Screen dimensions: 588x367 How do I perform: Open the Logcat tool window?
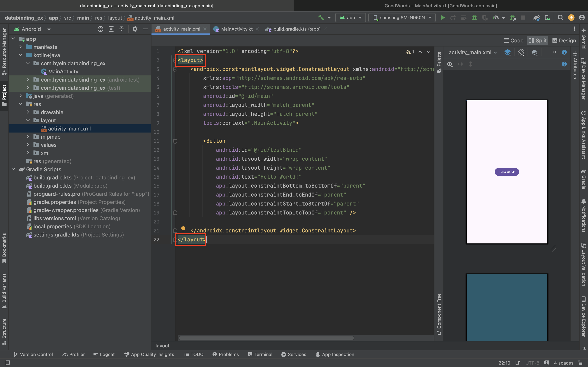click(104, 354)
